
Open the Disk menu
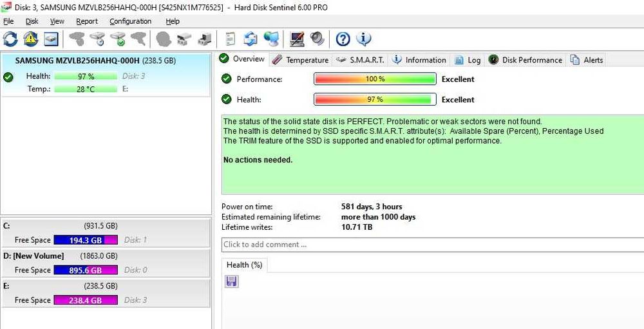pos(32,21)
